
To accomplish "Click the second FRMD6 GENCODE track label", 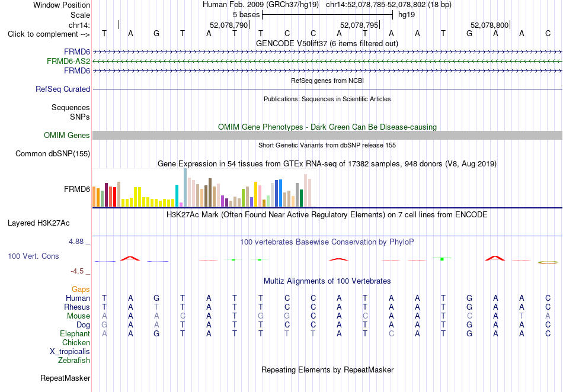I will [77, 70].
